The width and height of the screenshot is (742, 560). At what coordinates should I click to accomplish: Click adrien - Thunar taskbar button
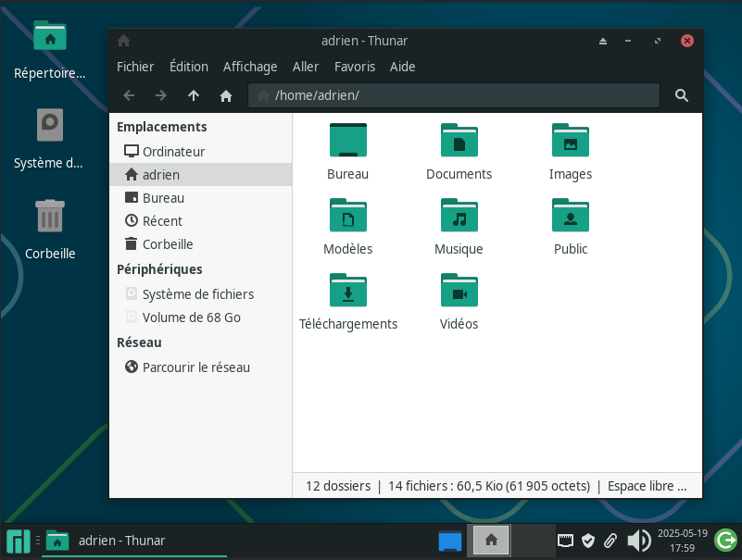pyautogui.click(x=134, y=541)
